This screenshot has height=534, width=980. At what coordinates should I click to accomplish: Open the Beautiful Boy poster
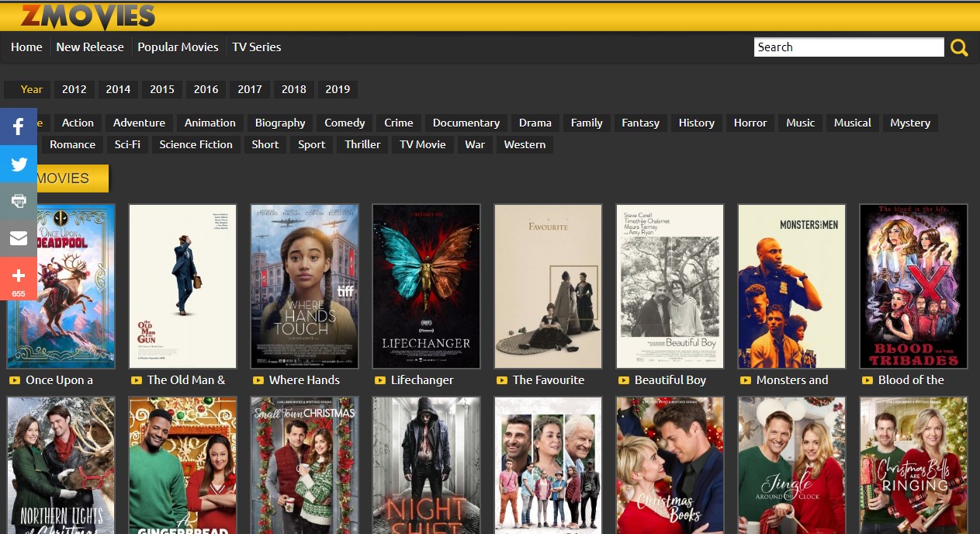(x=670, y=286)
